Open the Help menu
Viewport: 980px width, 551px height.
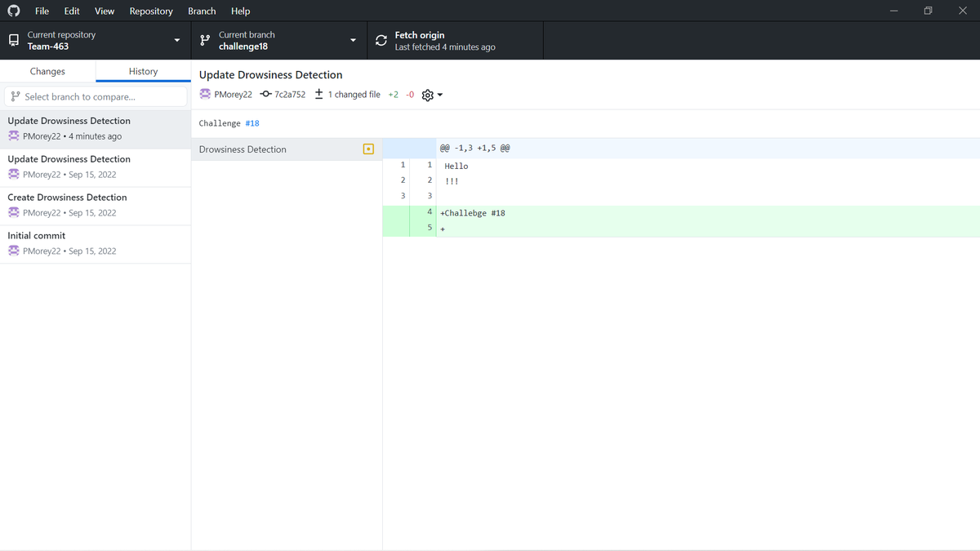(240, 11)
